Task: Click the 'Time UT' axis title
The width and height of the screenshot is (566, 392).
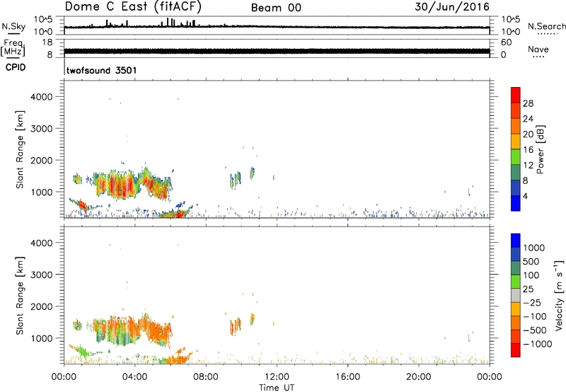Action: (x=277, y=388)
